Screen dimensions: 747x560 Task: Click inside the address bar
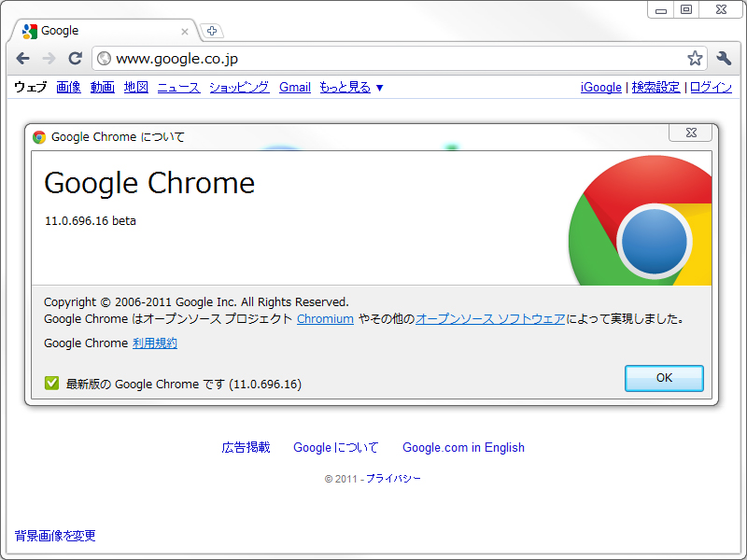click(x=280, y=57)
